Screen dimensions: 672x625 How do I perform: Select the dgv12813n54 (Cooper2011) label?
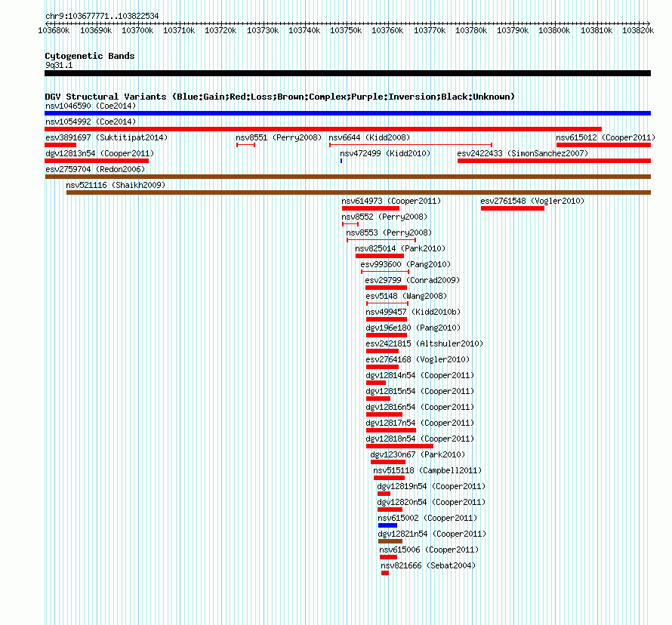pyautogui.click(x=100, y=153)
